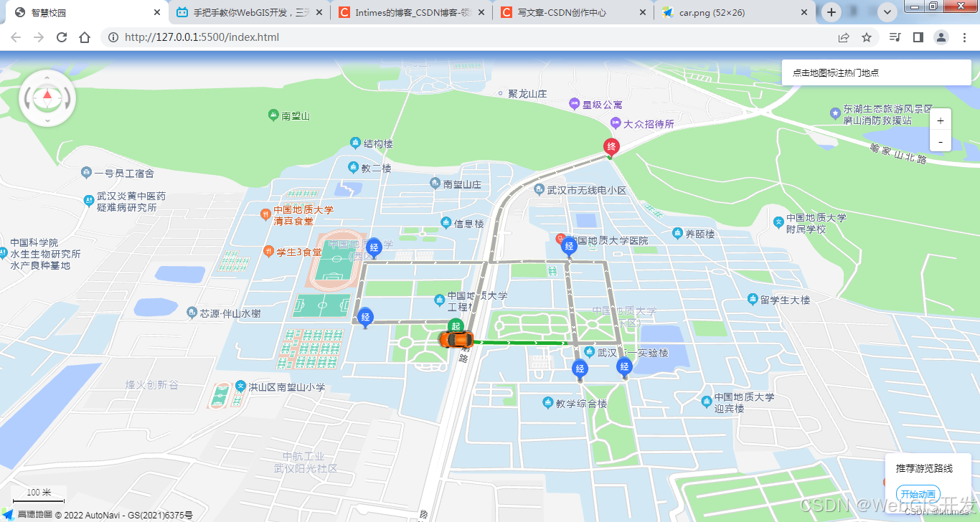
Task: Open the Chrome three-dot menu
Action: (964, 37)
